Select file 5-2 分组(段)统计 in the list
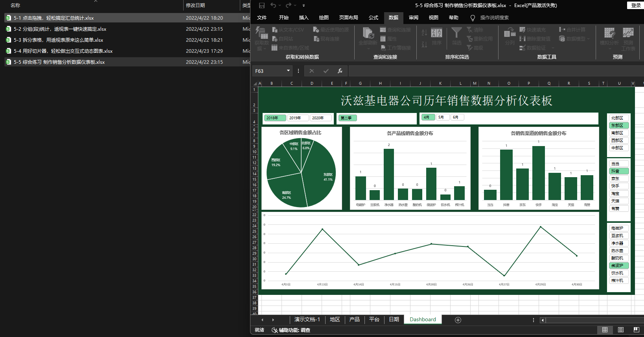Image resolution: width=644 pixels, height=337 pixels. coord(60,29)
